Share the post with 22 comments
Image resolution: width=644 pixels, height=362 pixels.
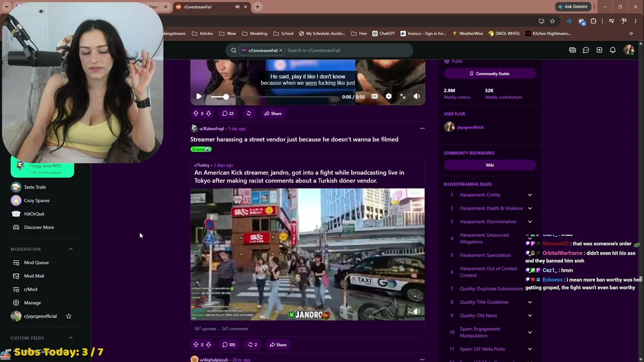point(273,114)
